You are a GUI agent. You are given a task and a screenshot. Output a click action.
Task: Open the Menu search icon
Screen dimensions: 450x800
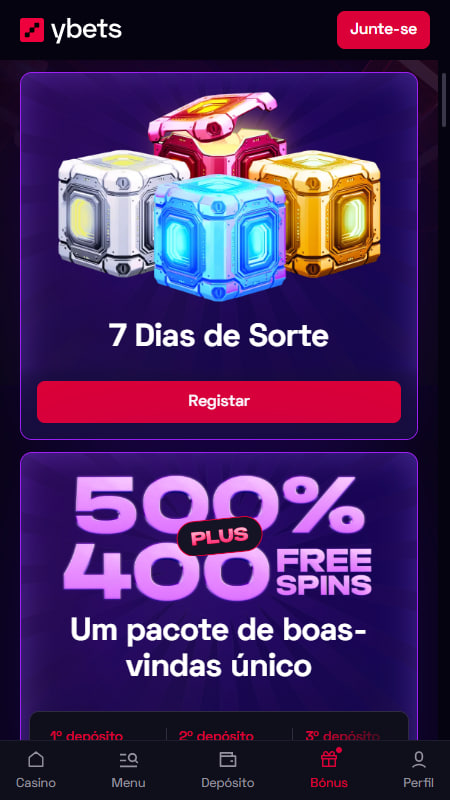point(129,760)
